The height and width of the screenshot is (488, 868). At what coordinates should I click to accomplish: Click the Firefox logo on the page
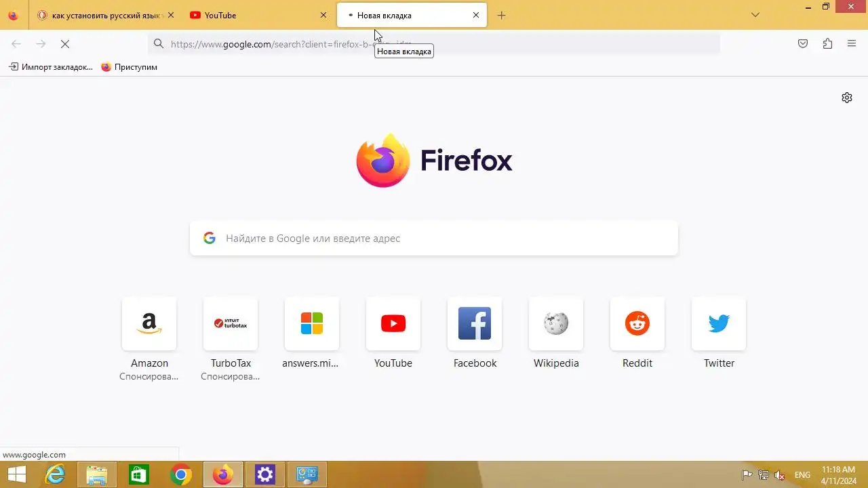434,161
